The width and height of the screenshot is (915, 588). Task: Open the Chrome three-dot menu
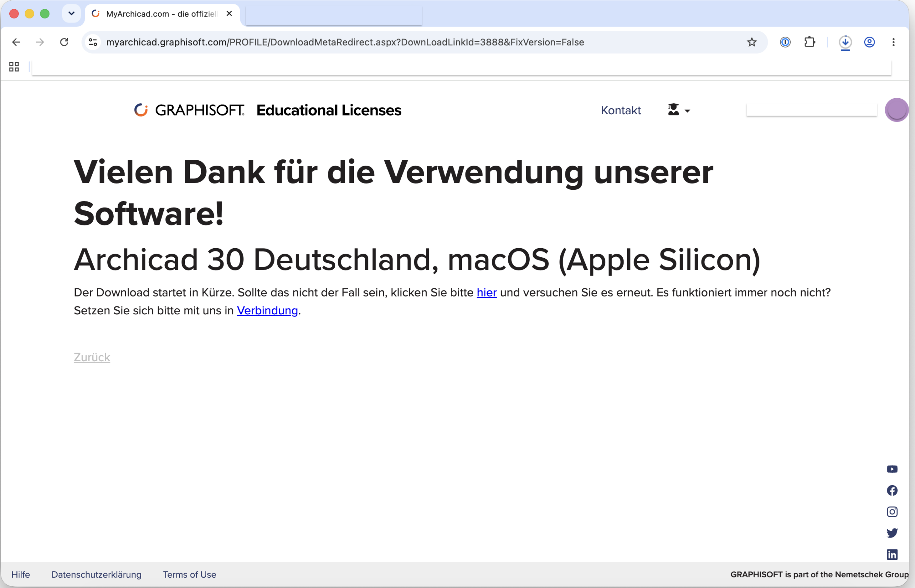tap(893, 42)
